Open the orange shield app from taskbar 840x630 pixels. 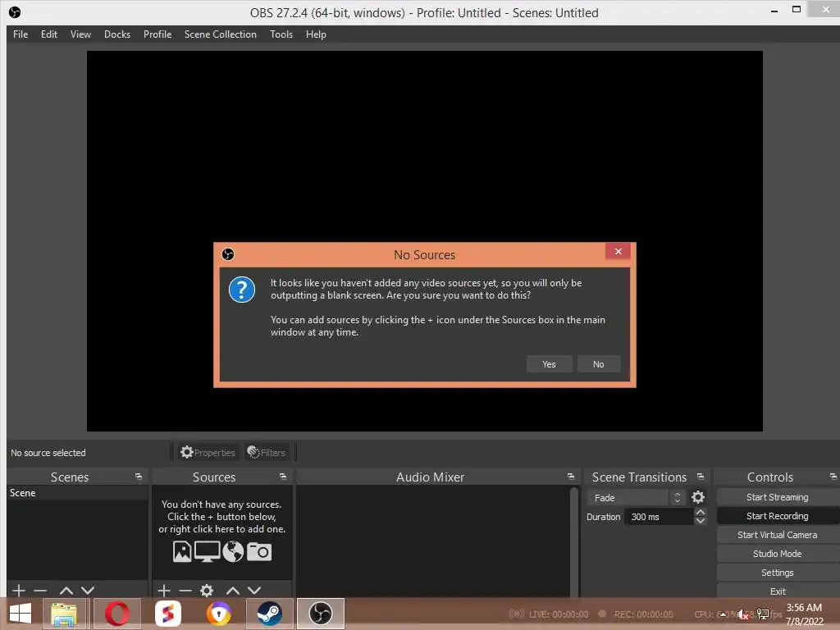pos(218,614)
